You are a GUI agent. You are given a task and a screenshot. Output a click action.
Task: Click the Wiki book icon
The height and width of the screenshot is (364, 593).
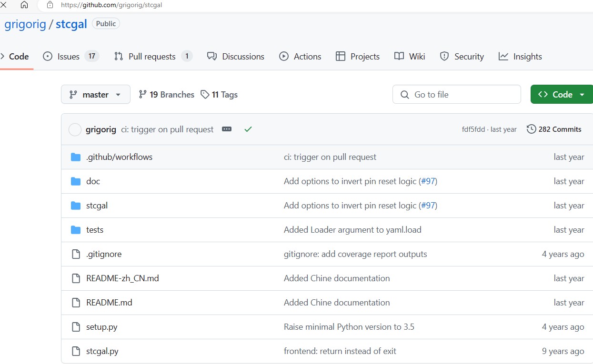[x=399, y=56]
